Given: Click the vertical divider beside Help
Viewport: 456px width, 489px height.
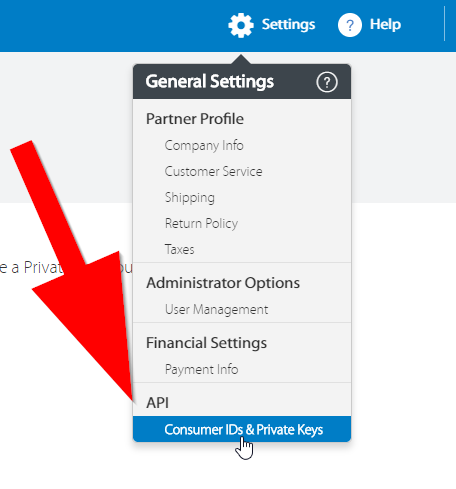Looking at the screenshot, I should tap(444, 24).
